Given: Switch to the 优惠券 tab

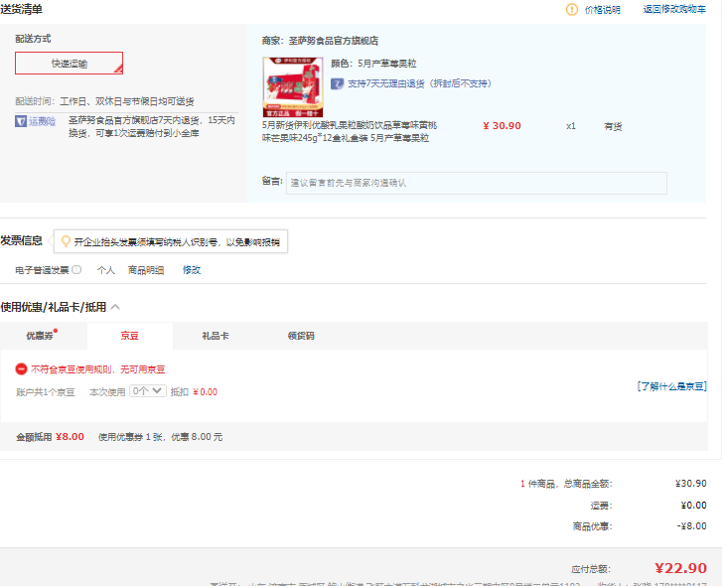Looking at the screenshot, I should point(40,336).
